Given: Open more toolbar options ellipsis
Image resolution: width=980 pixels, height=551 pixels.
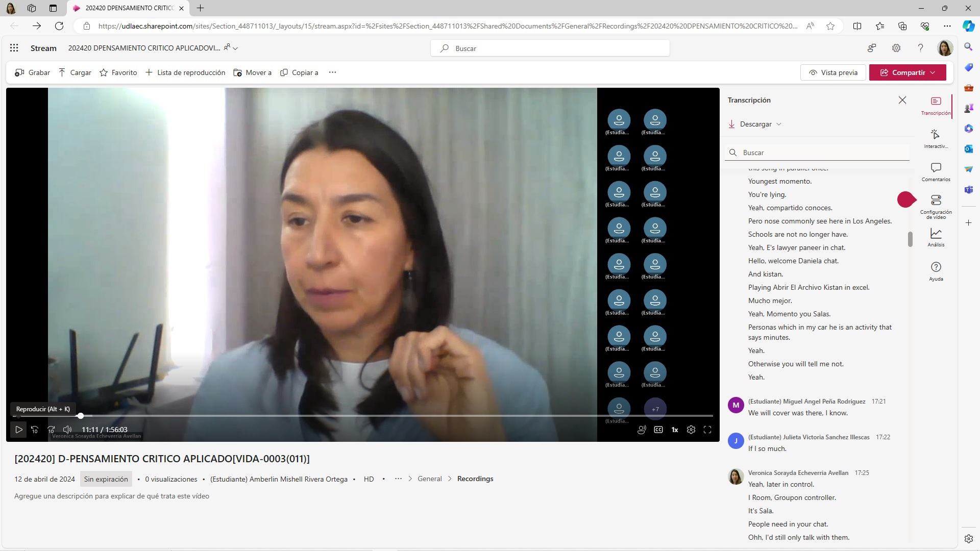Looking at the screenshot, I should pyautogui.click(x=332, y=72).
